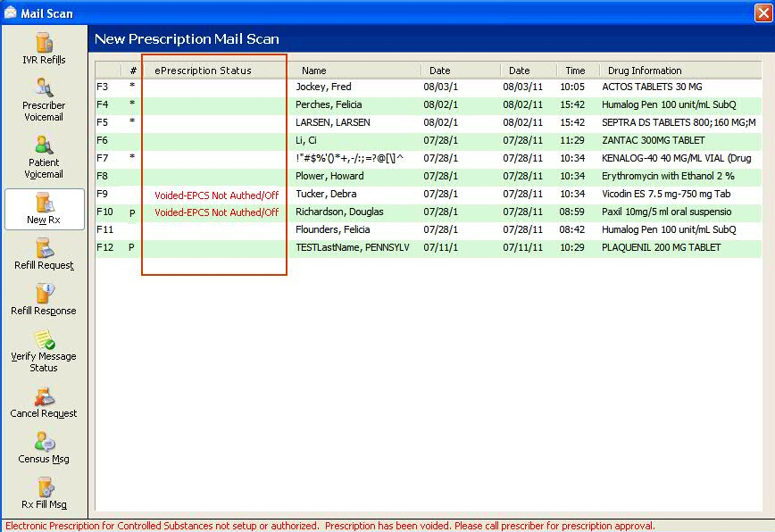Viewport: 775px width, 532px height.
Task: Sort by ePrescription Status column header
Action: point(204,71)
